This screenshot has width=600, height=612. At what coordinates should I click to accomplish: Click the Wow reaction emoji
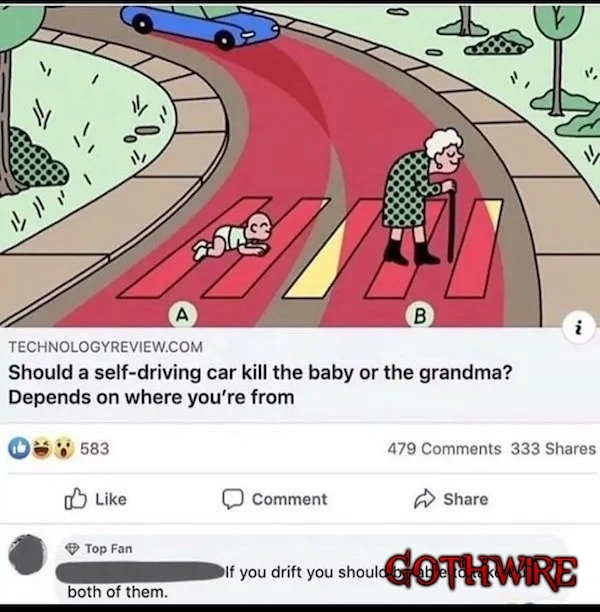pyautogui.click(x=64, y=448)
